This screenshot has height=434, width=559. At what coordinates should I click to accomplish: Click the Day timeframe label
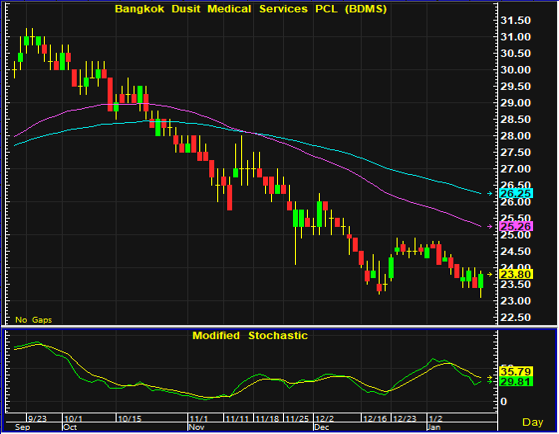[533, 422]
